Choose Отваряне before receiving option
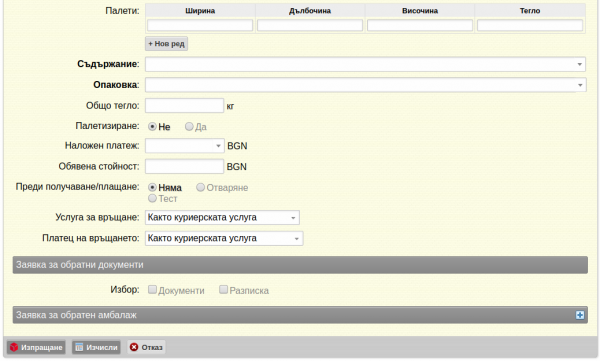600x361 pixels. [x=201, y=187]
